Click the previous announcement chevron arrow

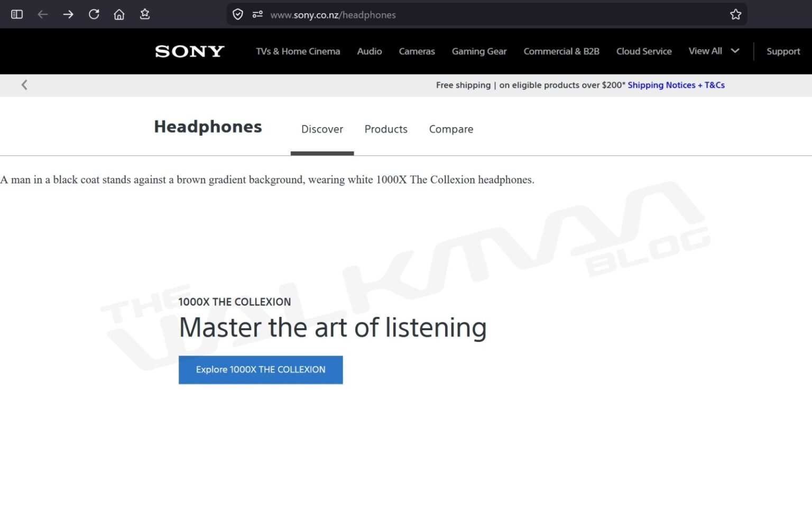click(24, 85)
